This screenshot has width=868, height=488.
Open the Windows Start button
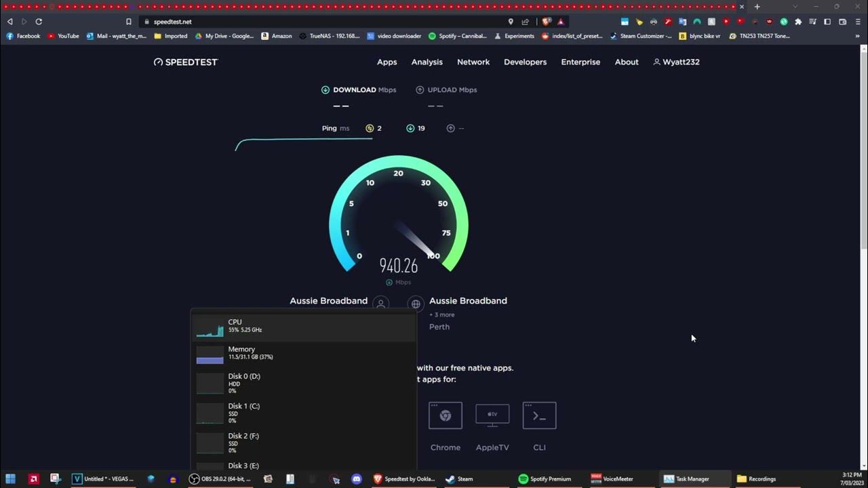[10, 479]
